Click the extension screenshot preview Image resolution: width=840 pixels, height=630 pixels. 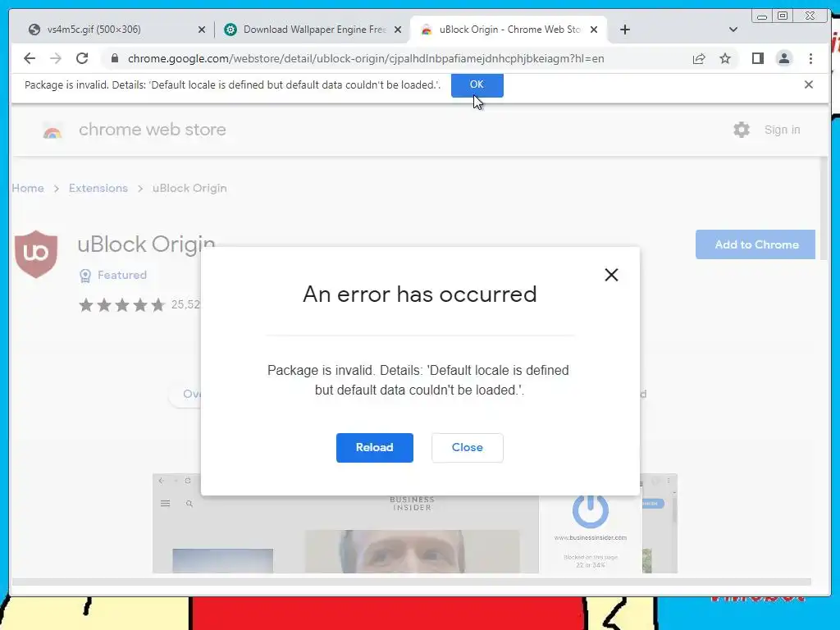[414, 523]
